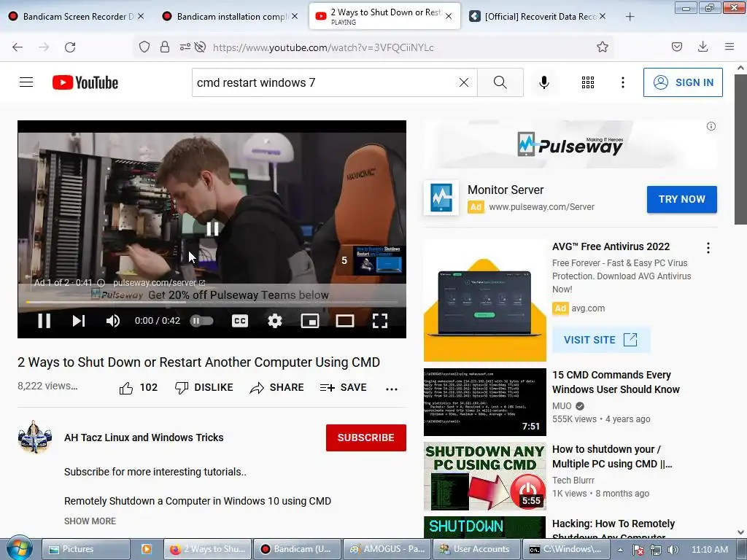Open Pictures window from the taskbar
The image size is (747, 560).
(x=86, y=549)
